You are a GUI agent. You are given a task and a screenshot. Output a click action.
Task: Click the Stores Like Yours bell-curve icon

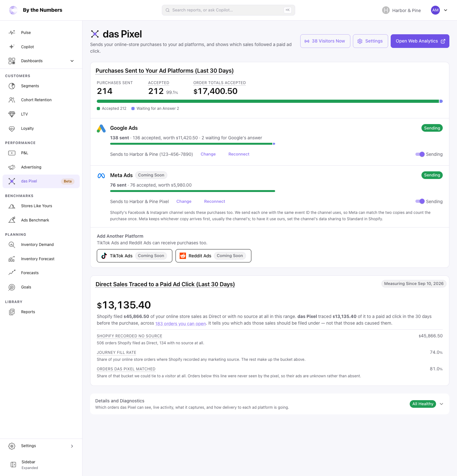point(12,206)
